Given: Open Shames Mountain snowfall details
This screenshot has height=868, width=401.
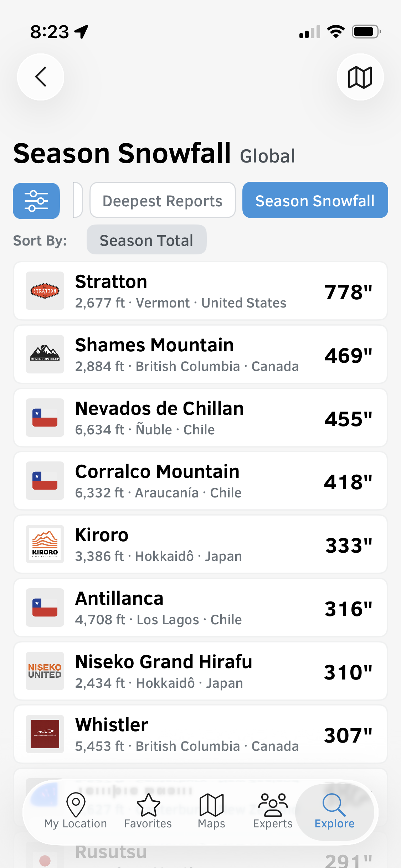Looking at the screenshot, I should (x=200, y=355).
